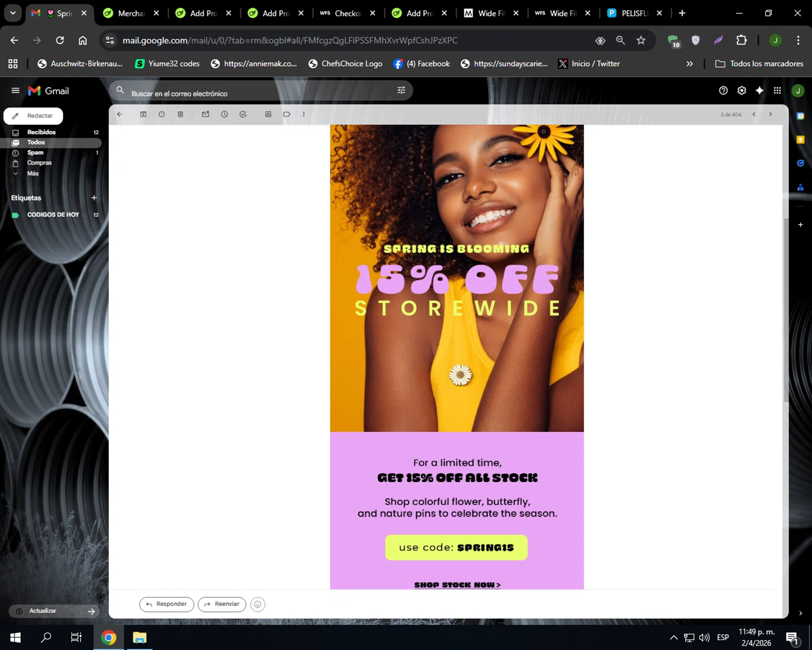This screenshot has width=812, height=650.
Task: Open Google Contacts side panel
Action: coord(801,187)
